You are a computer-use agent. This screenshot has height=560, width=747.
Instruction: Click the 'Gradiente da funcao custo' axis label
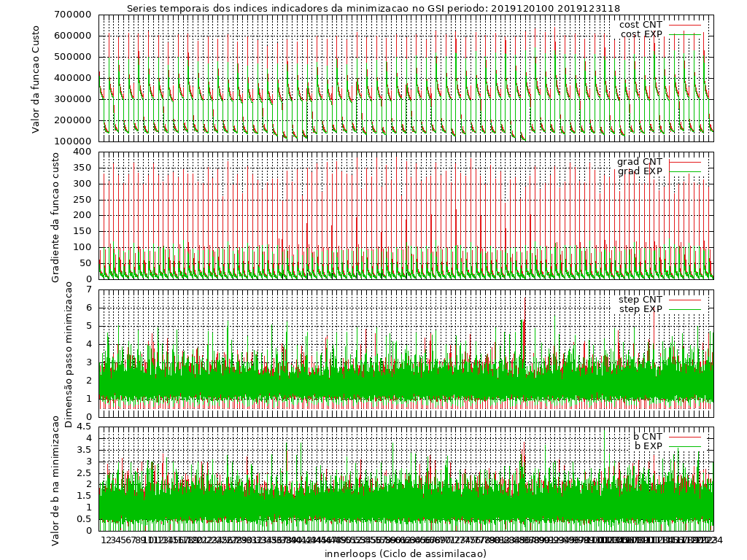pos(55,217)
